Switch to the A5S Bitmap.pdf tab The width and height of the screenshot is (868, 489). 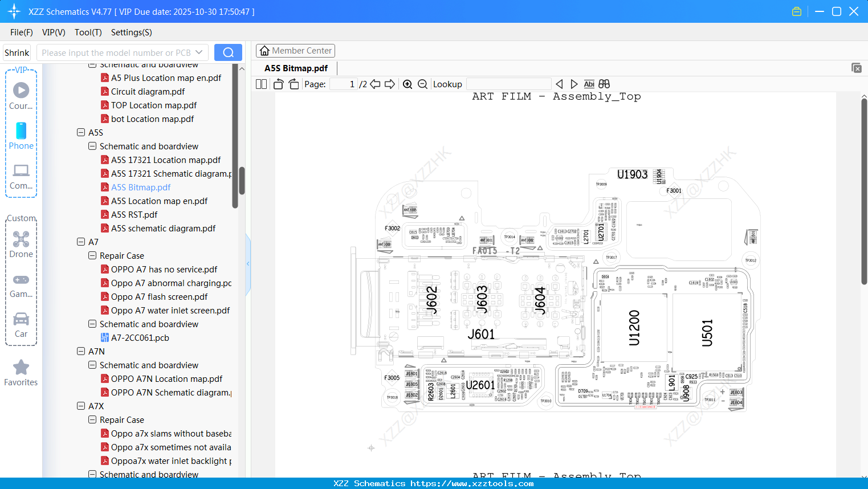pos(296,68)
